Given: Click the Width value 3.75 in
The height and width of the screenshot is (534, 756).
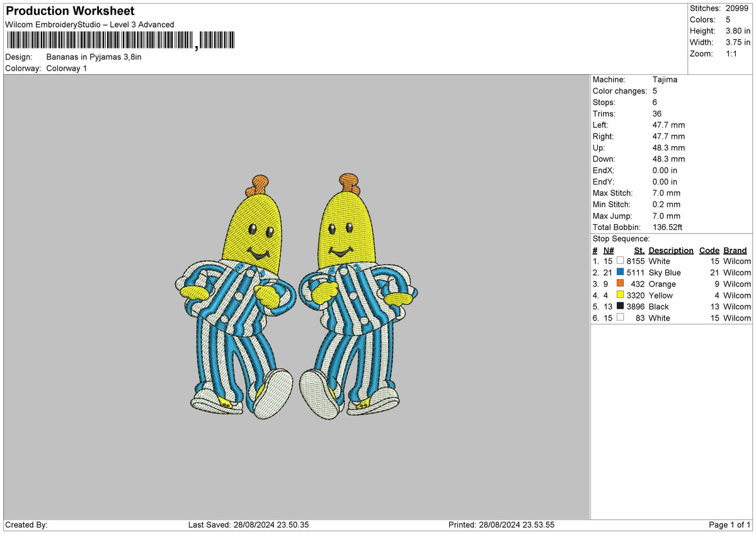Looking at the screenshot, I should pos(738,42).
